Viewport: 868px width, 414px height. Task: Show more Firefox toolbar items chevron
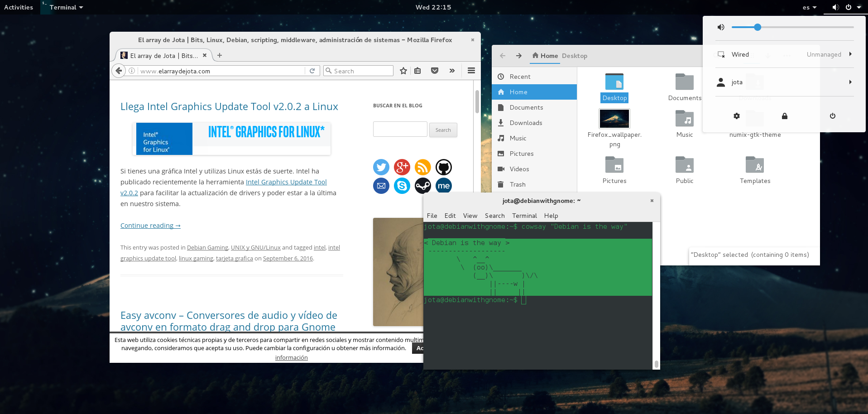(x=452, y=71)
